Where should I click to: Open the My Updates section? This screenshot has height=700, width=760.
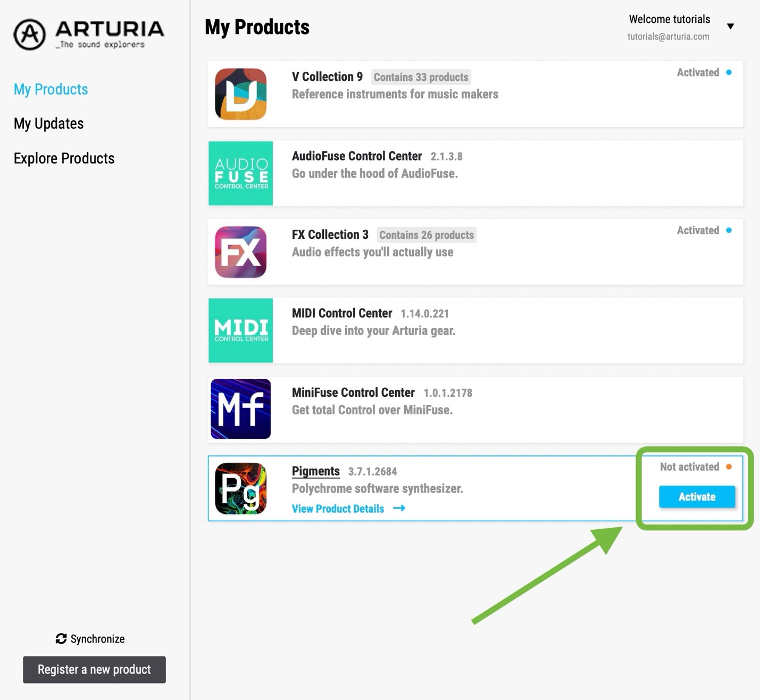coord(49,123)
